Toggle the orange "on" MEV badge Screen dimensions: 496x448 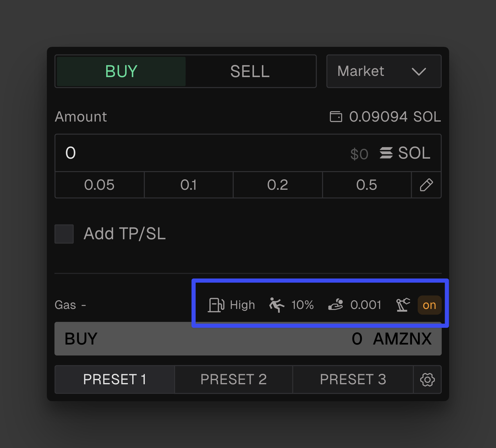click(x=429, y=305)
